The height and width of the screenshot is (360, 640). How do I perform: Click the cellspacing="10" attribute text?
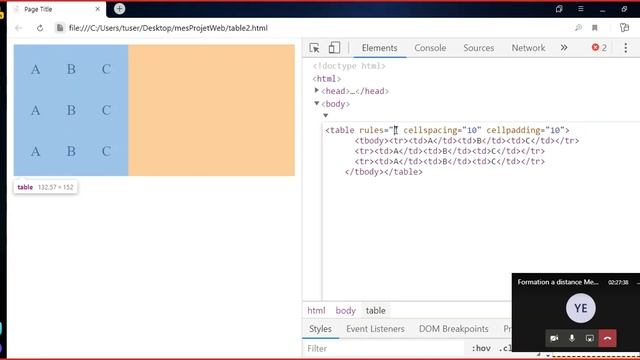(442, 130)
